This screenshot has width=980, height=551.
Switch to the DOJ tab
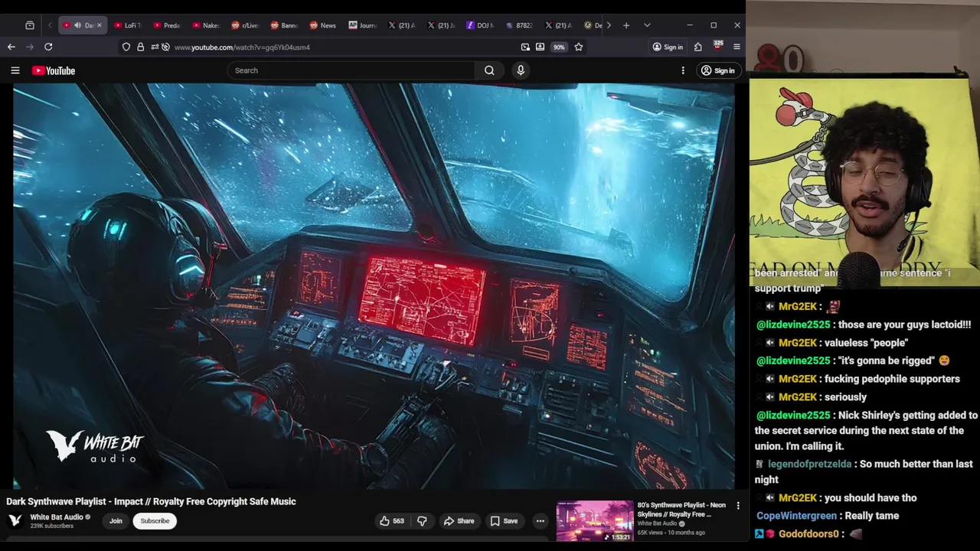click(x=481, y=25)
